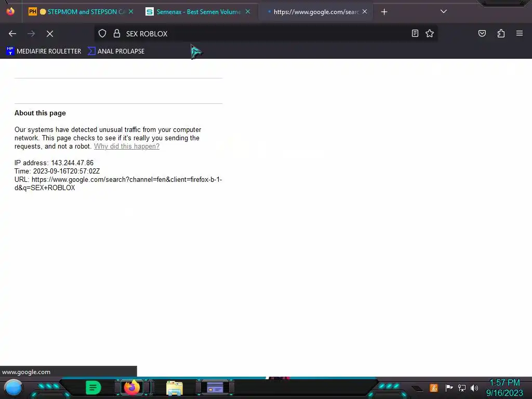Click the 'About this page' heading
Image resolution: width=532 pixels, height=399 pixels.
click(40, 113)
